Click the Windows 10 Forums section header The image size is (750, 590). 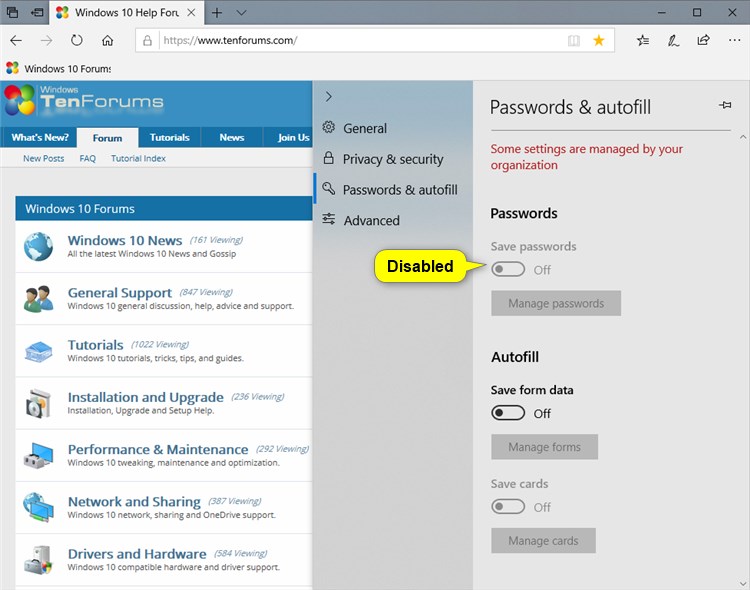click(164, 208)
